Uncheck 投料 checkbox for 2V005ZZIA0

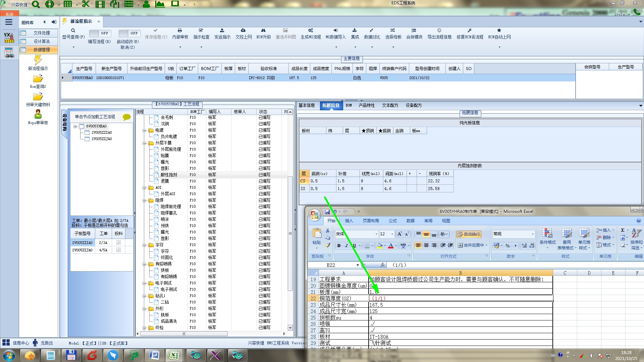(118, 243)
